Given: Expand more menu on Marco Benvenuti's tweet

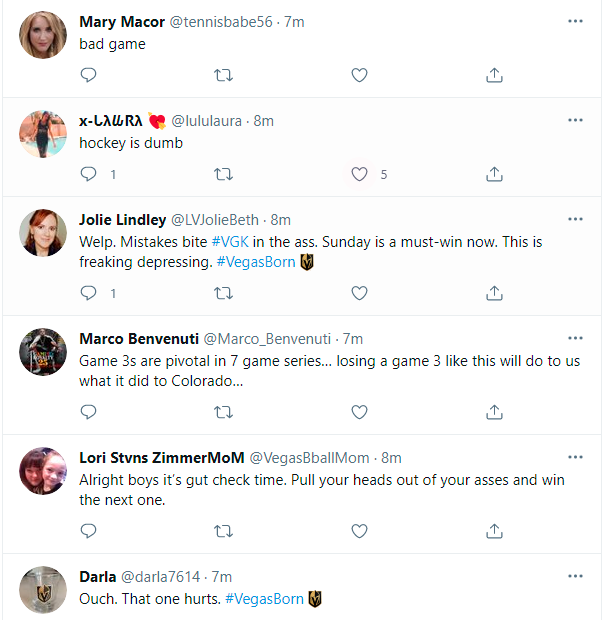Looking at the screenshot, I should [575, 338].
